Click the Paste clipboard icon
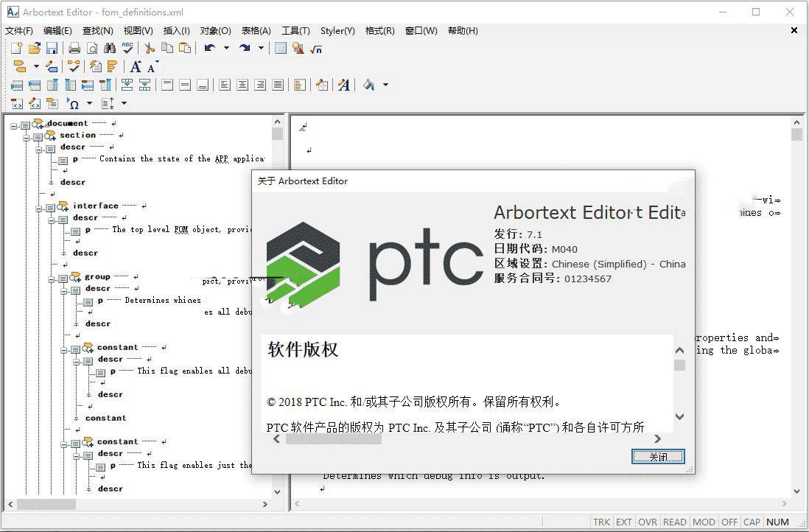 (185, 49)
